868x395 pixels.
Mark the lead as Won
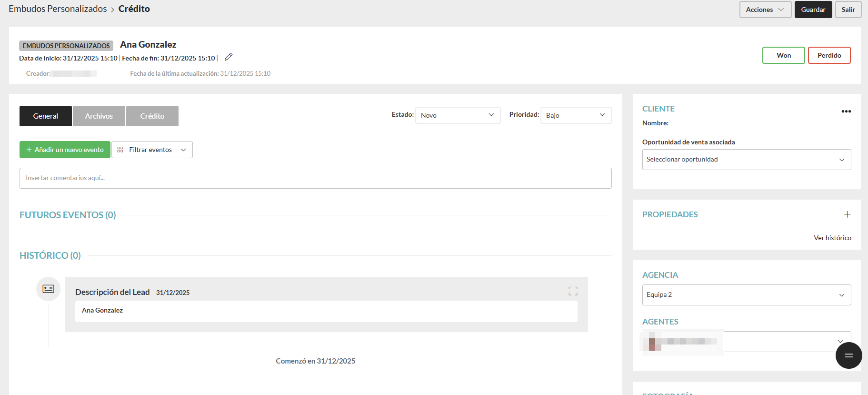783,55
